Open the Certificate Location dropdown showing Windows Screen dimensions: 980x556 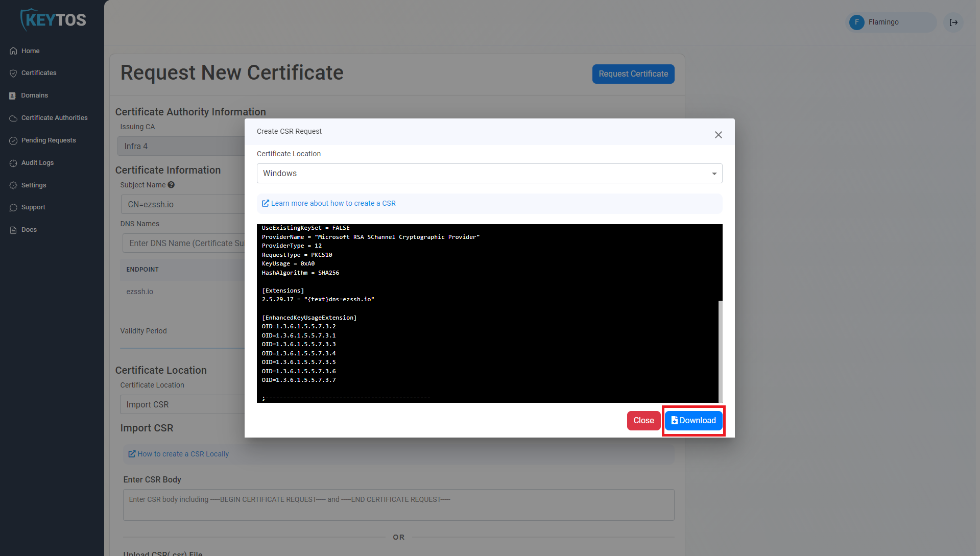point(489,173)
